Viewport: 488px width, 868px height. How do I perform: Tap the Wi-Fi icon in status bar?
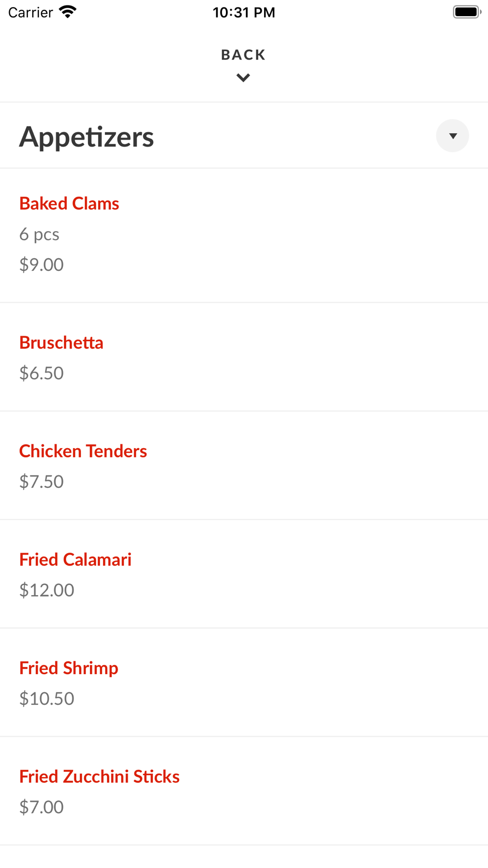click(68, 12)
